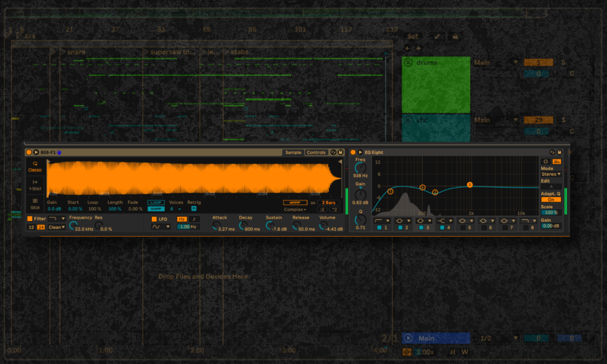Toggle Adaptive Q On button

click(551, 200)
